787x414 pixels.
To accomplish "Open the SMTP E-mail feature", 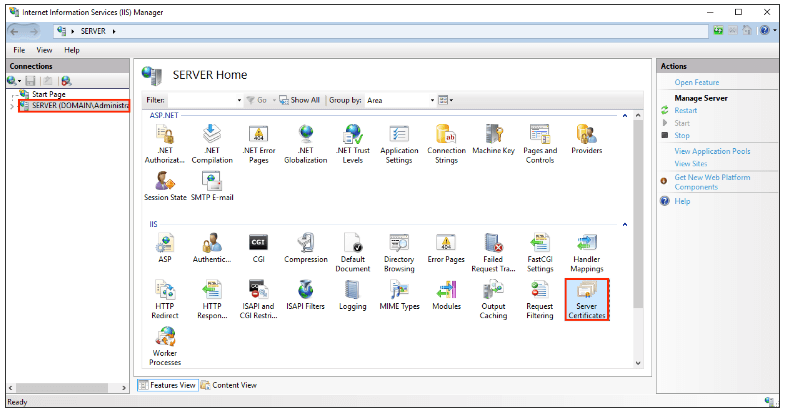I will (212, 186).
